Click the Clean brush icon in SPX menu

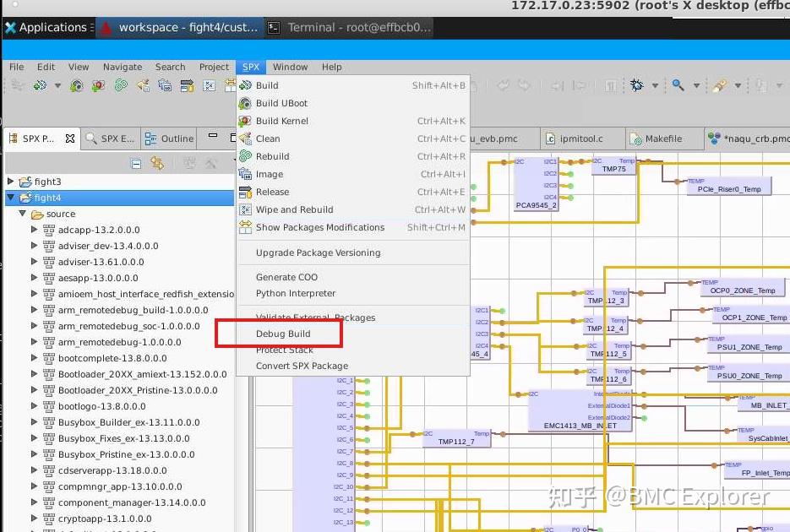[244, 138]
